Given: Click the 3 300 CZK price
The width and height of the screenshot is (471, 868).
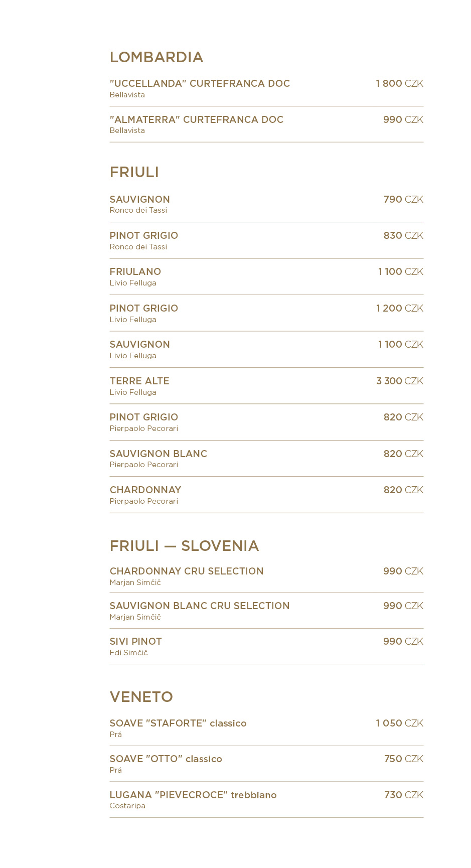Looking at the screenshot, I should (400, 381).
